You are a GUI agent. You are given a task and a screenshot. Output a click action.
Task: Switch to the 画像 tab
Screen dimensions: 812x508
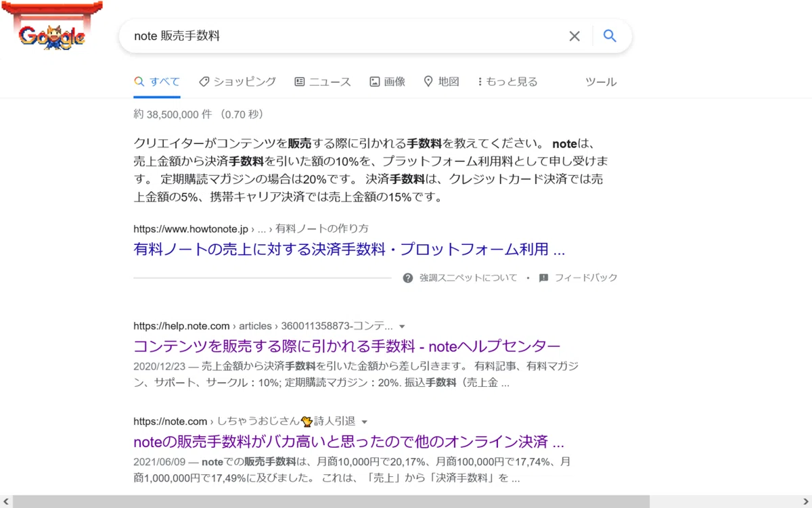(x=387, y=82)
